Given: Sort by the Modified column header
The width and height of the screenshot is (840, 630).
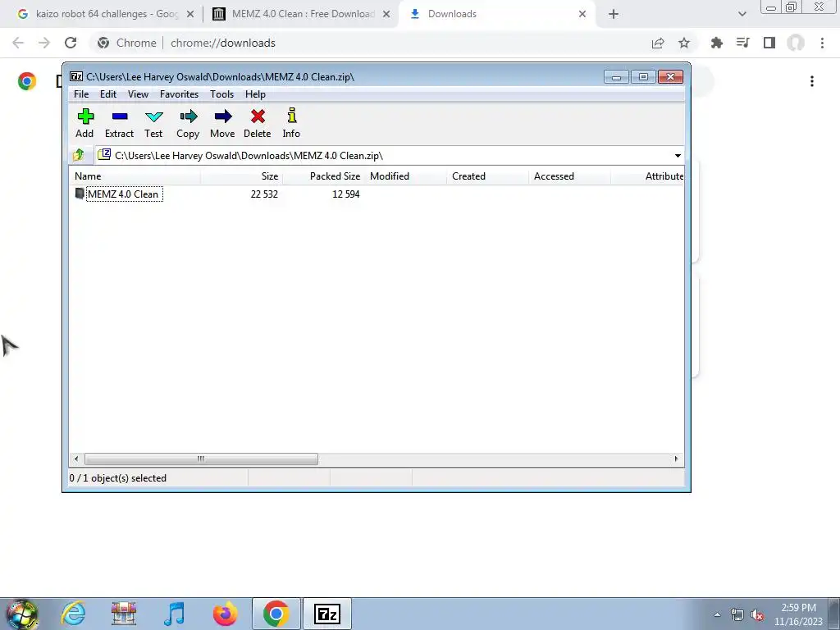Looking at the screenshot, I should [405, 176].
